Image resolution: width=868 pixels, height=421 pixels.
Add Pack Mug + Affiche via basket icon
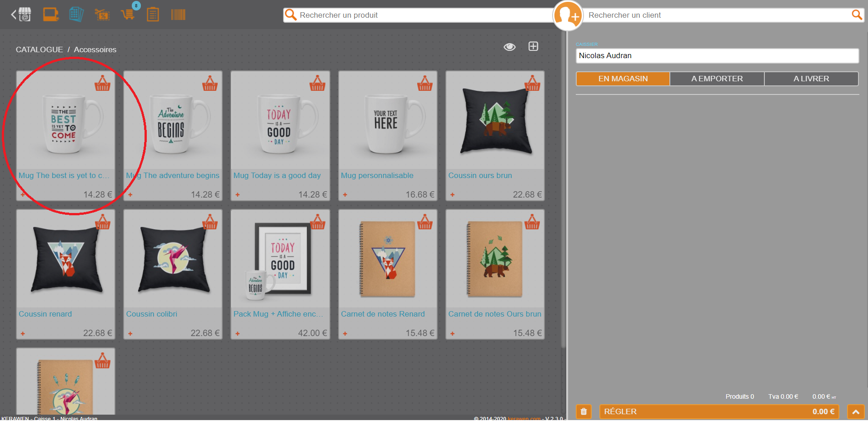317,222
